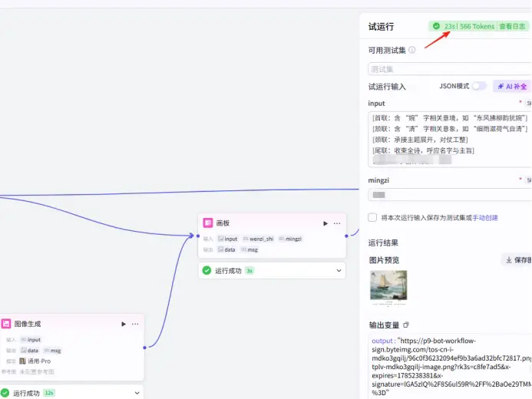
Task: Click the pink 画板 node icon
Action: pos(207,223)
